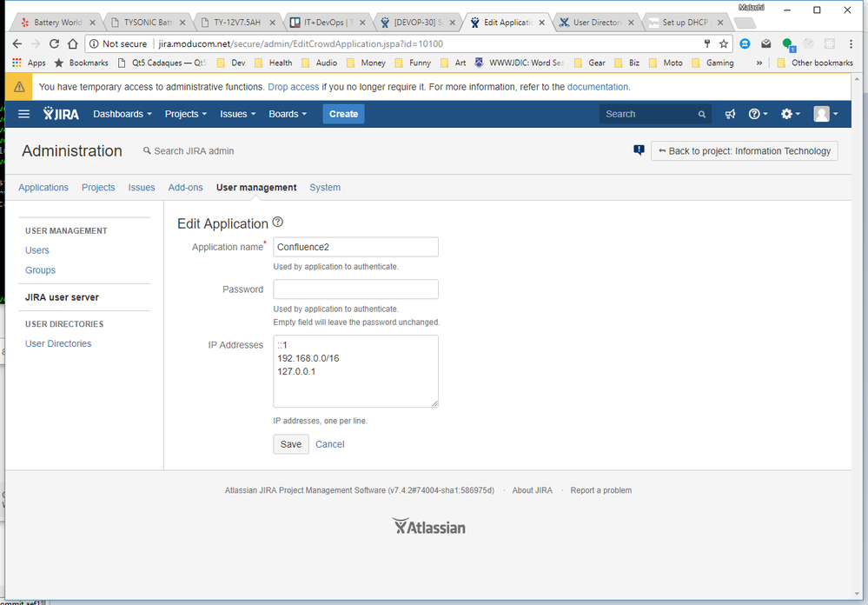
Task: Open Users in the sidebar
Action: [x=37, y=250]
